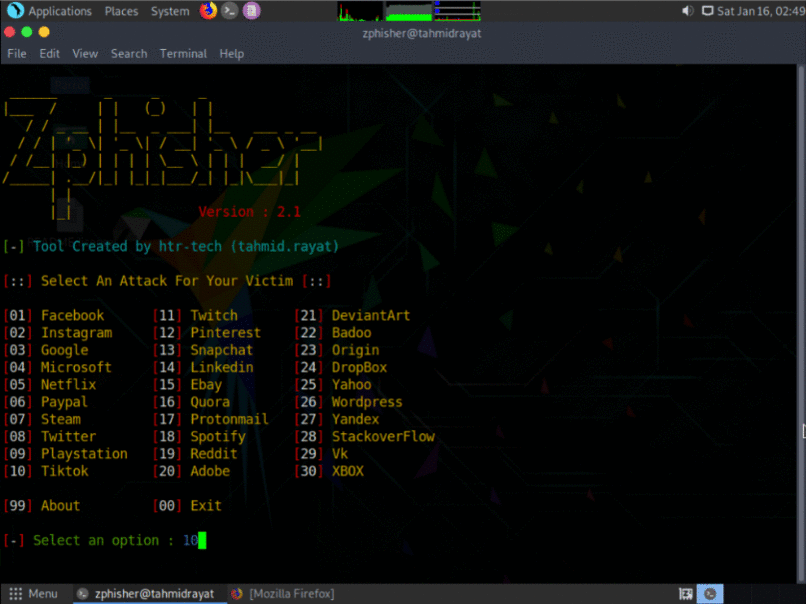Click the text 'Yahoo' option 25

pos(352,385)
